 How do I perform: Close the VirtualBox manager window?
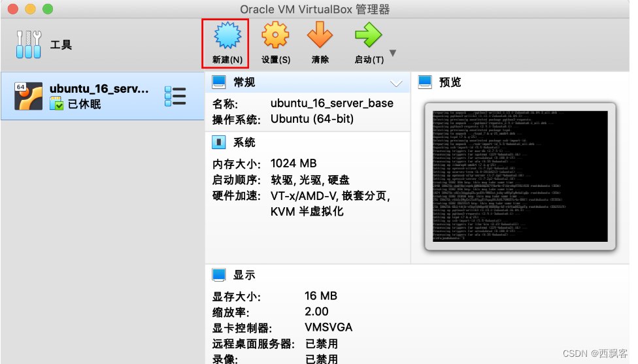click(13, 8)
